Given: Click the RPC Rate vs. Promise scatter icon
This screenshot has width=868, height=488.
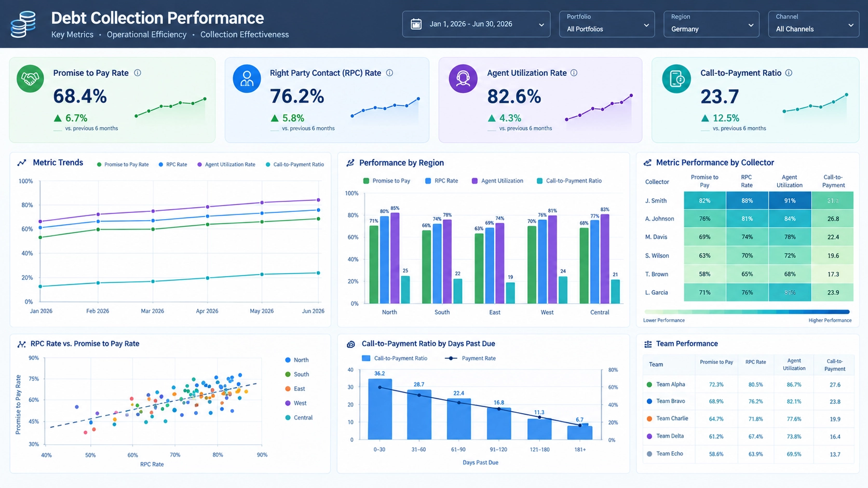Looking at the screenshot, I should tap(21, 344).
